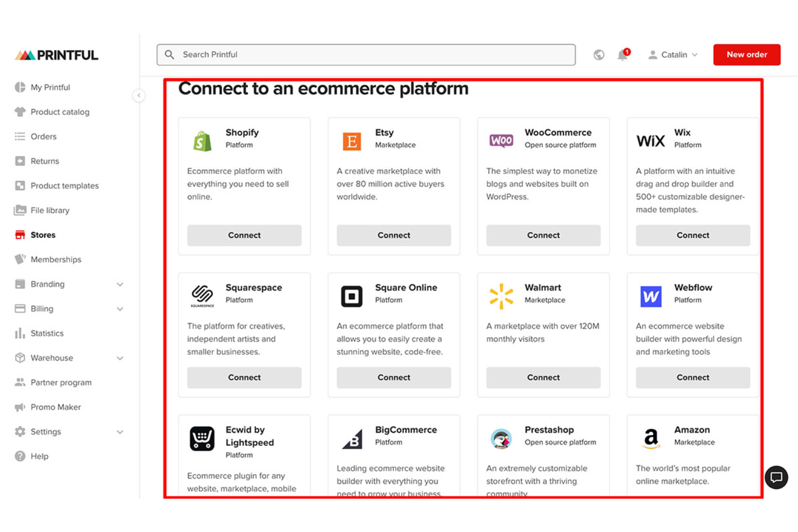Go to Orders in the sidebar
The image size is (798, 532).
point(43,136)
